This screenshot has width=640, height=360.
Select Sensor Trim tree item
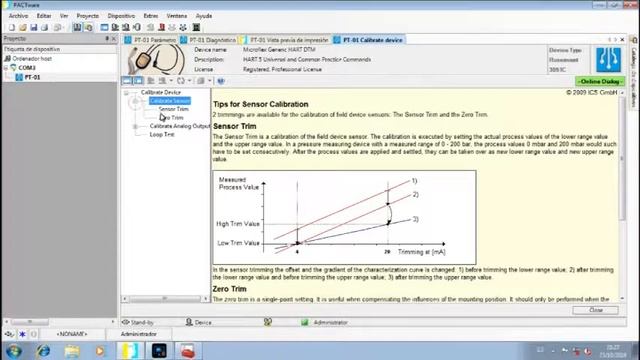pos(173,109)
